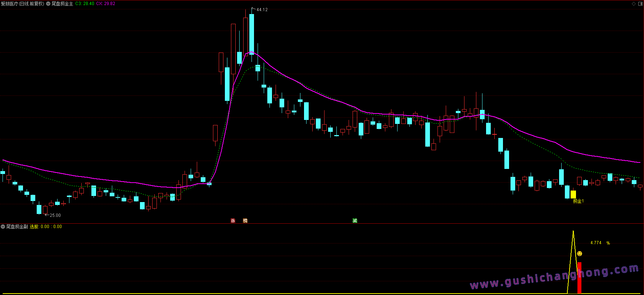Viewport: 644px width, 295px height.
Task: Click the red bar in sub-chart
Action: point(579,277)
